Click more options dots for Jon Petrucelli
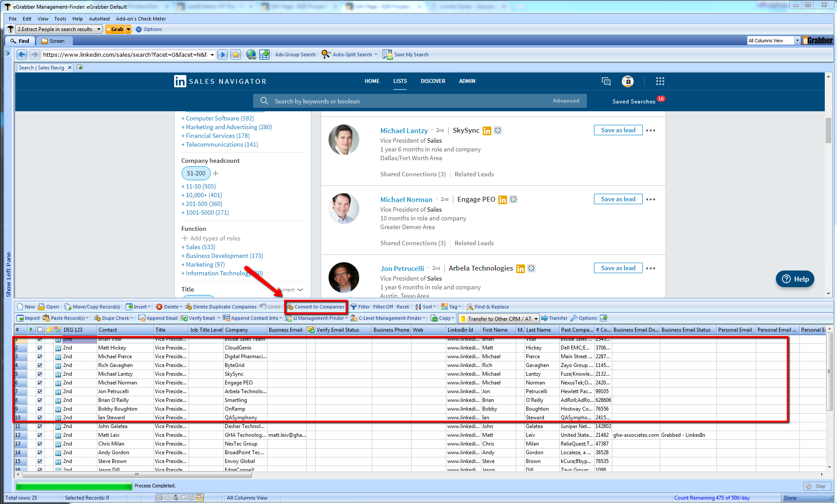 point(651,268)
